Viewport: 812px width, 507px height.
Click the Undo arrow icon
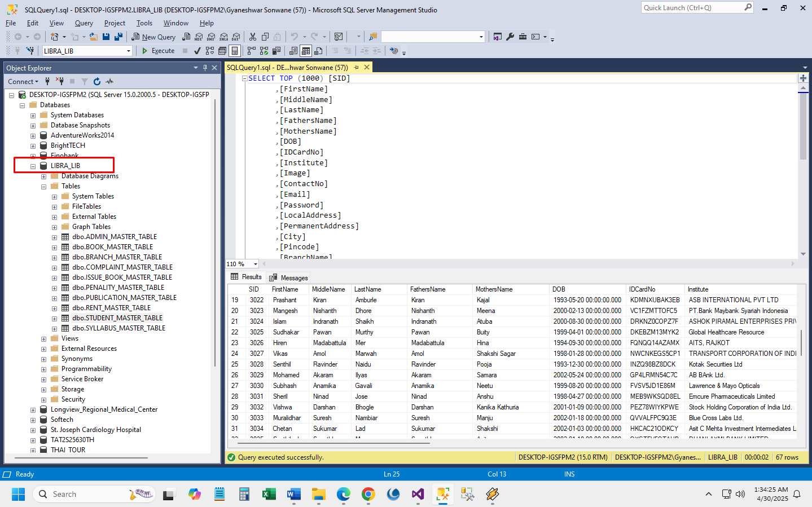294,37
